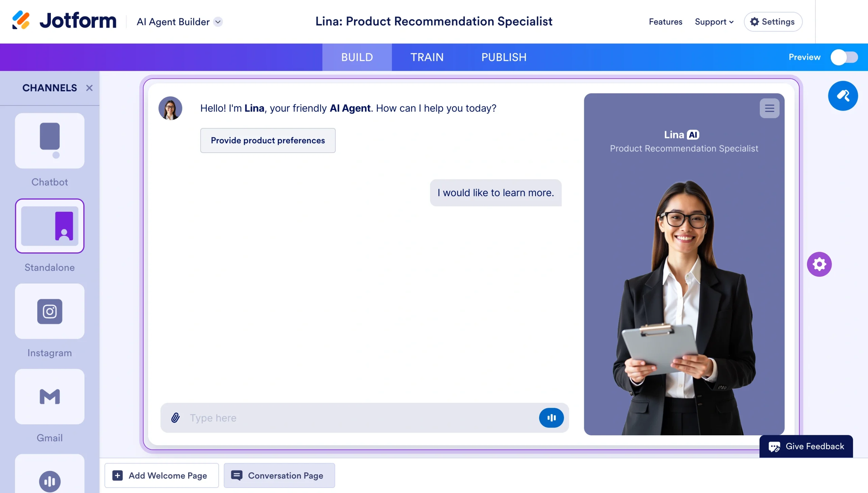Viewport: 868px width, 493px height.
Task: Click the 'I would like to learn more.' message
Action: [x=495, y=193]
